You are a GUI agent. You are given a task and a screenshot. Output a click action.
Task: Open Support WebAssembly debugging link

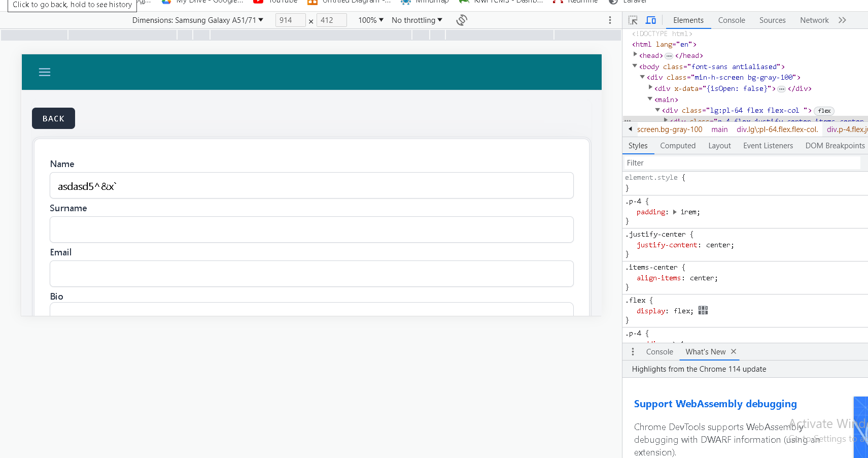[x=715, y=404]
